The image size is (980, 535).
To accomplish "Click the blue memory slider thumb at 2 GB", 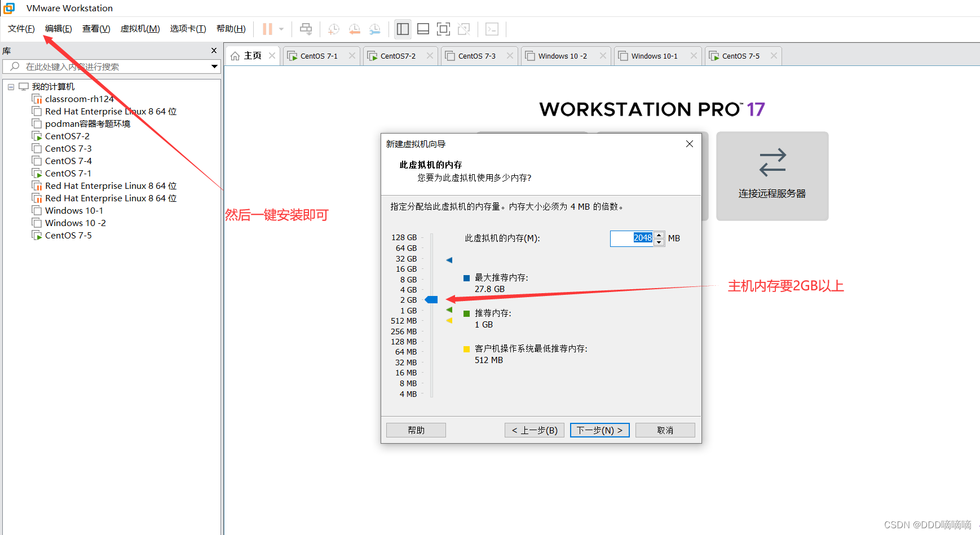I will point(431,300).
